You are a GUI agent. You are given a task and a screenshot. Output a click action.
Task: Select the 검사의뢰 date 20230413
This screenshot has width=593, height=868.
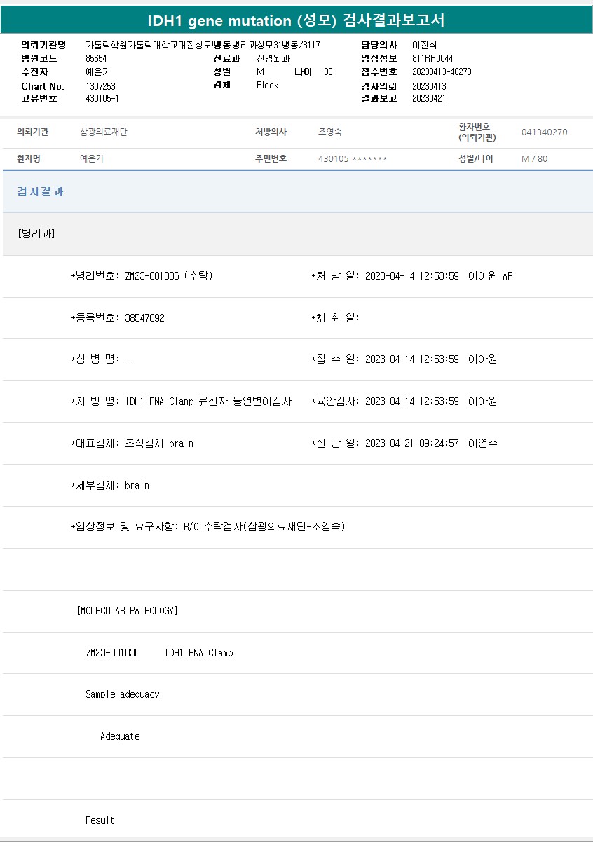click(429, 86)
